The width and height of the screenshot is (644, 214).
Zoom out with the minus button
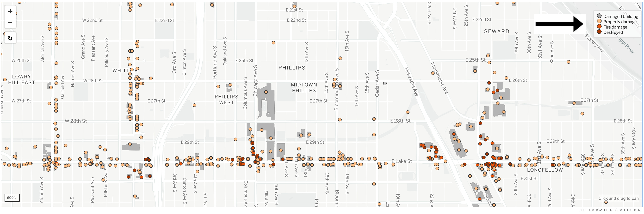[10, 23]
